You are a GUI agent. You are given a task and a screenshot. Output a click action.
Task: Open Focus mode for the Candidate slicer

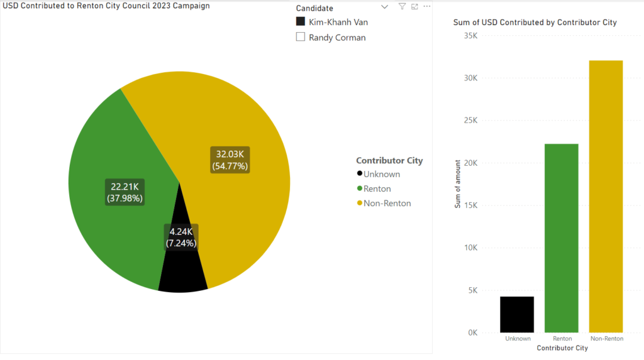tap(414, 6)
